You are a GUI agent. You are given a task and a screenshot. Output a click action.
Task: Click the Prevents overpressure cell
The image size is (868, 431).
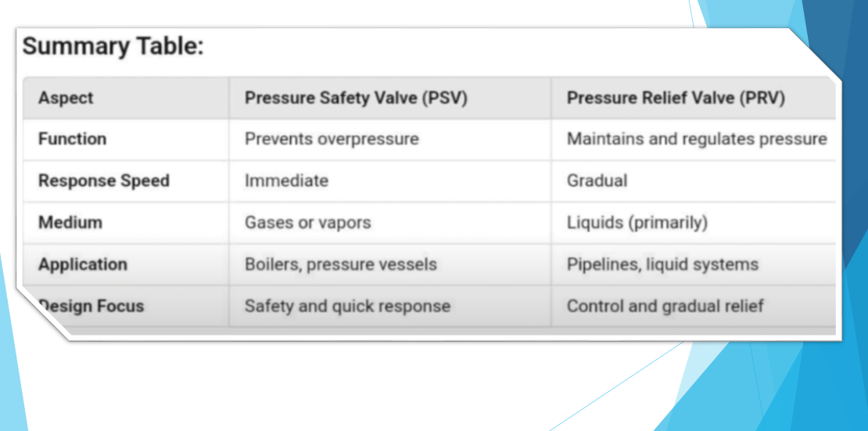coord(332,139)
